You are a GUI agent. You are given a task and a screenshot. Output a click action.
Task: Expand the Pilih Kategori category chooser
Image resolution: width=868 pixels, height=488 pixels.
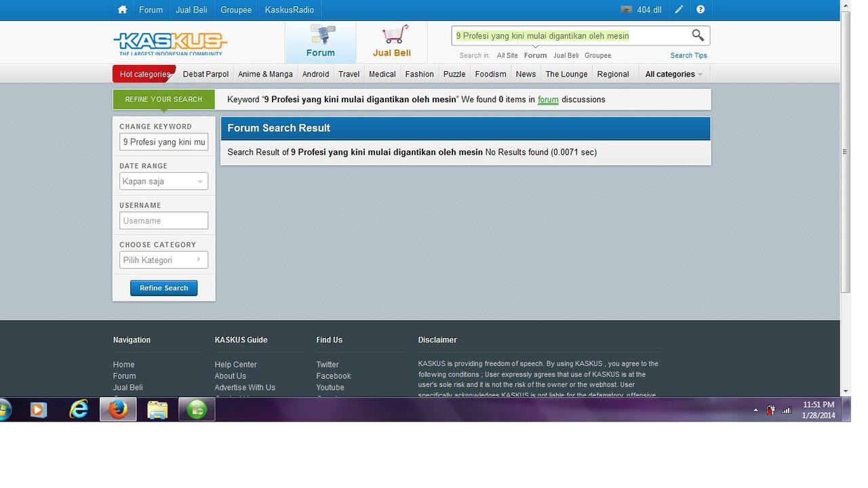[163, 260]
